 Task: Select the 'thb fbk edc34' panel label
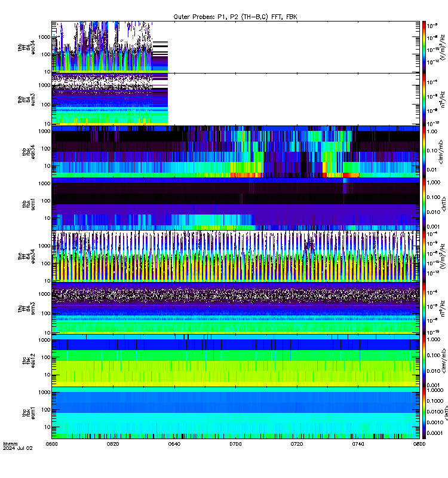(28, 152)
